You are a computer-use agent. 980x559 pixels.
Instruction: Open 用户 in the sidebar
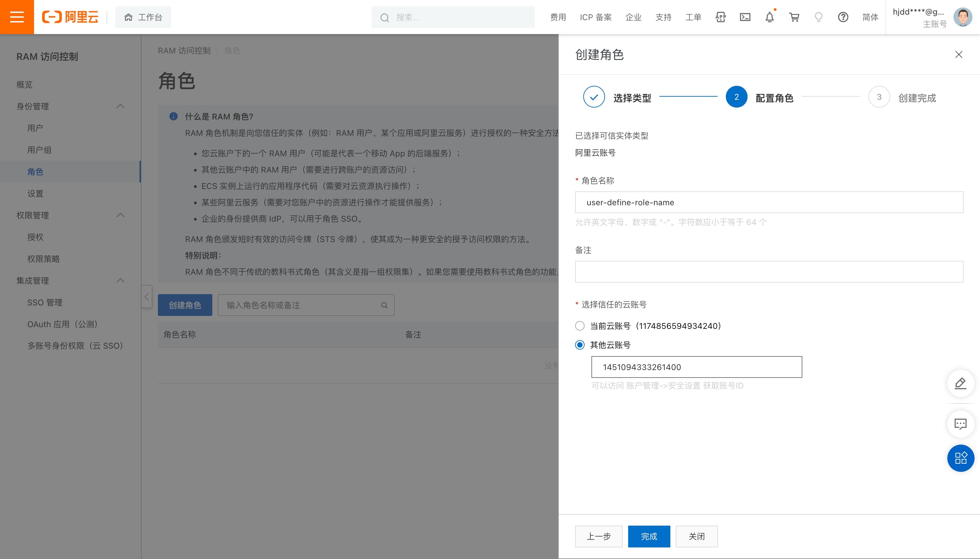[35, 128]
